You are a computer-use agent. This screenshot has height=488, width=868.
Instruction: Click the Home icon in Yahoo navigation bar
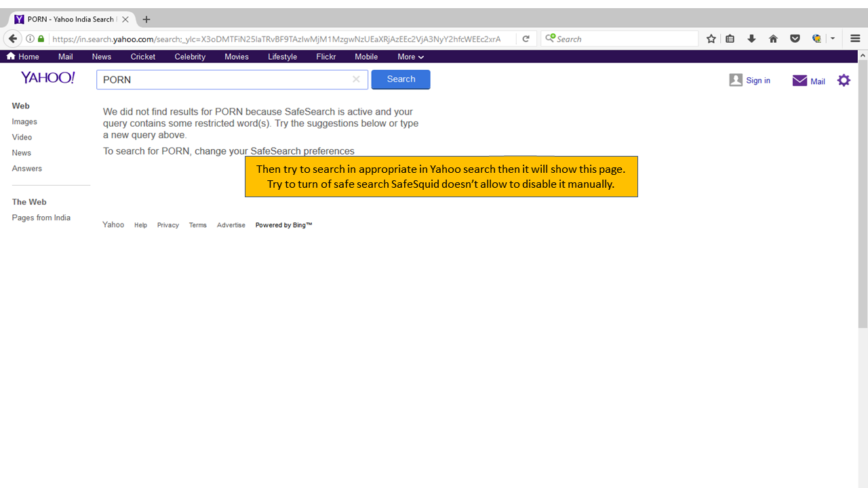[x=11, y=56]
